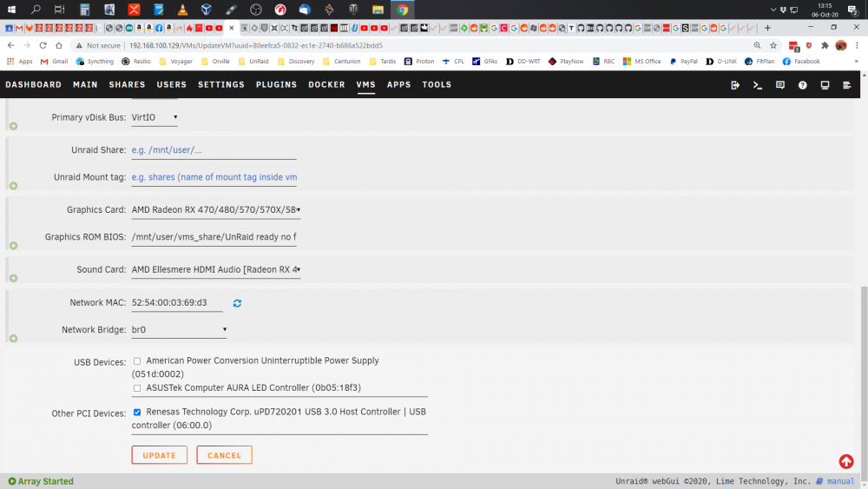Open Windows Start menu

coord(11,10)
